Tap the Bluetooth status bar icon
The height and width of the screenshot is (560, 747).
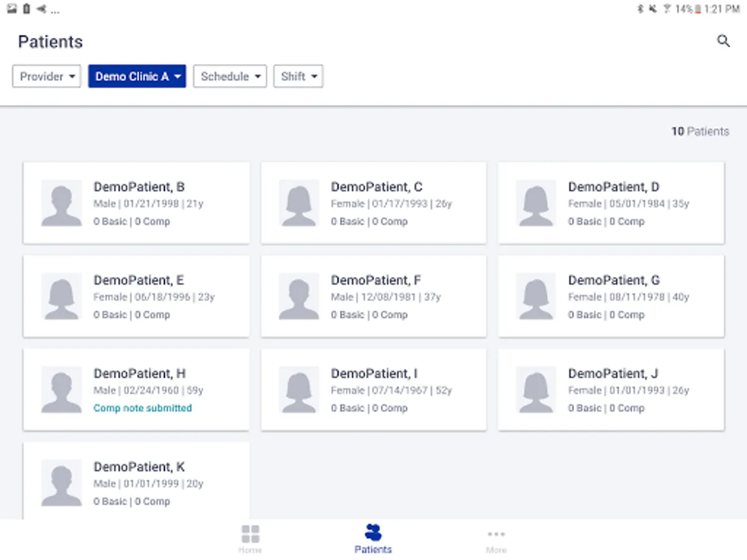pyautogui.click(x=639, y=9)
